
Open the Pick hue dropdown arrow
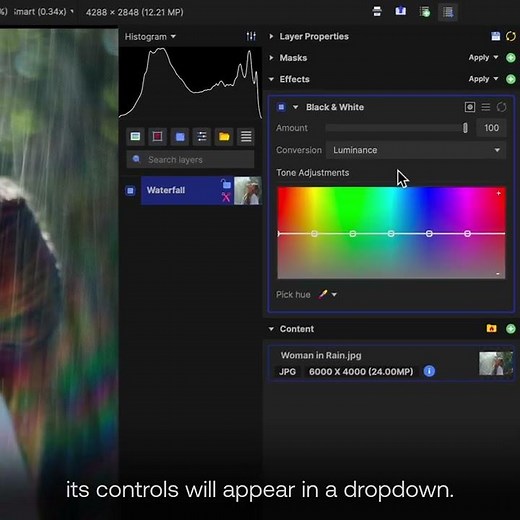pyautogui.click(x=334, y=294)
